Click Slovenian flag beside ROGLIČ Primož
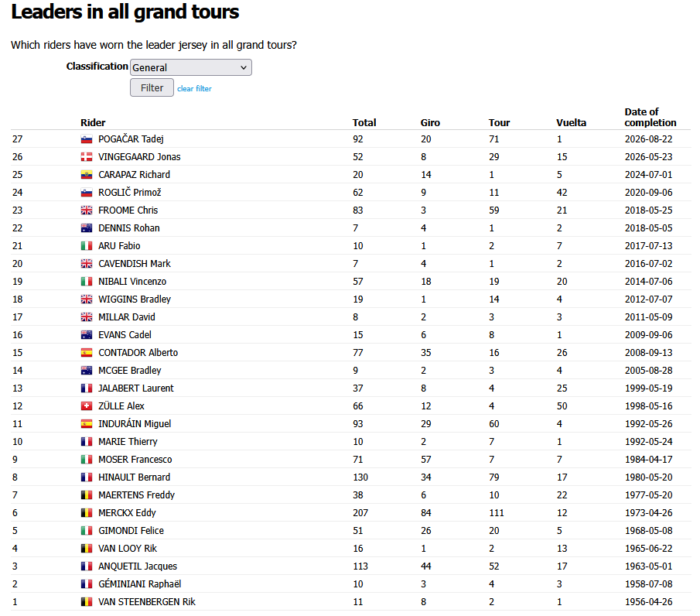The image size is (700, 616). pos(87,193)
